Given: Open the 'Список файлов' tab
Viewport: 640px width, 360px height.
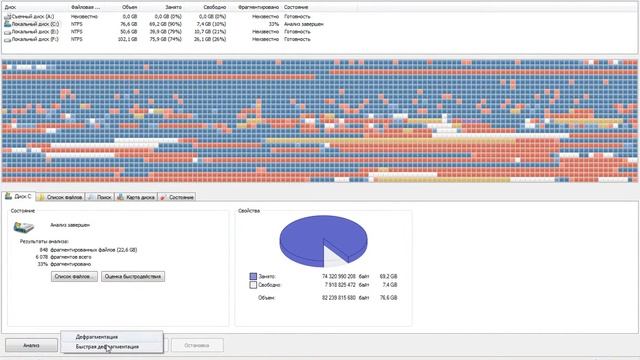Looking at the screenshot, I should [60, 197].
